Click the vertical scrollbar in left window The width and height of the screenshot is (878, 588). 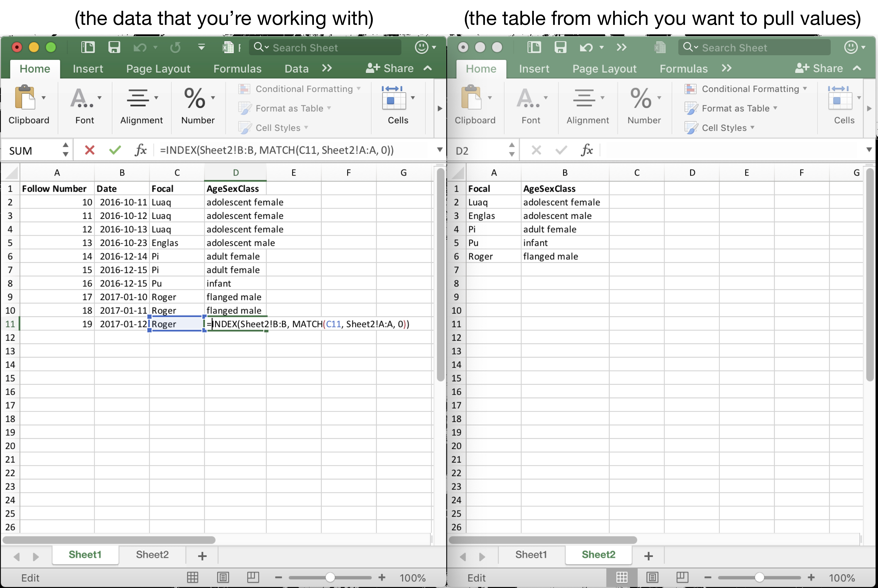440,275
